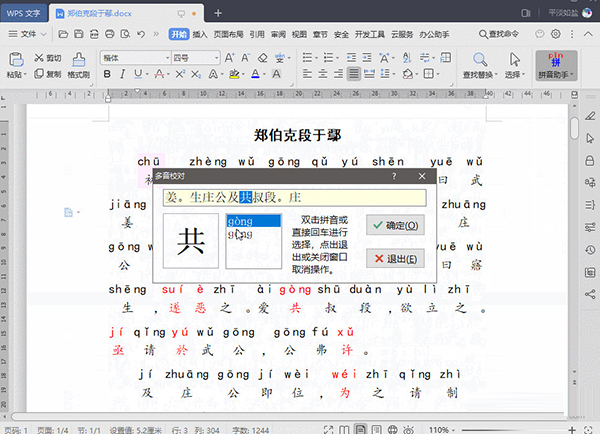Click the Bold formatting icon
The image size is (600, 434).
[x=107, y=74]
